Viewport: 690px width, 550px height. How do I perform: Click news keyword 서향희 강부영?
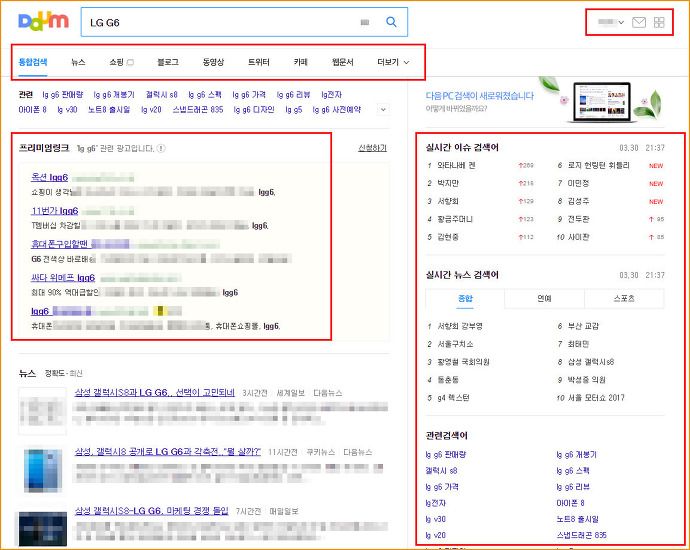point(459,326)
